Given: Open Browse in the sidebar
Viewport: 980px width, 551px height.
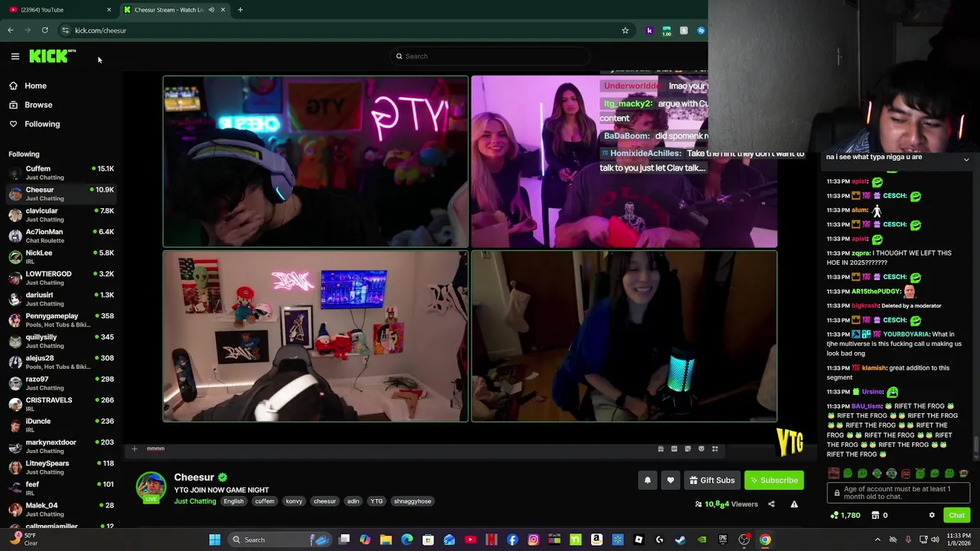Looking at the screenshot, I should pos(38,105).
